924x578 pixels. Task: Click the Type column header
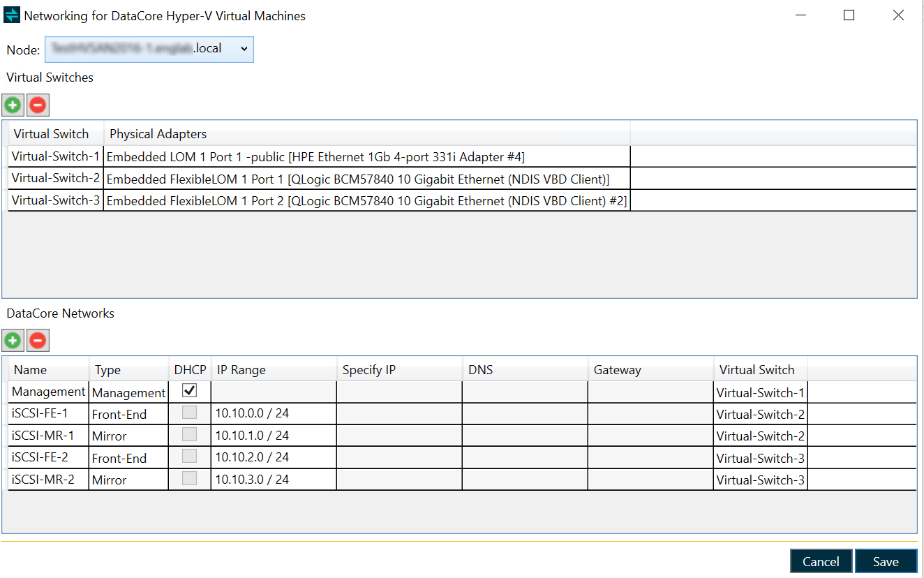click(128, 369)
